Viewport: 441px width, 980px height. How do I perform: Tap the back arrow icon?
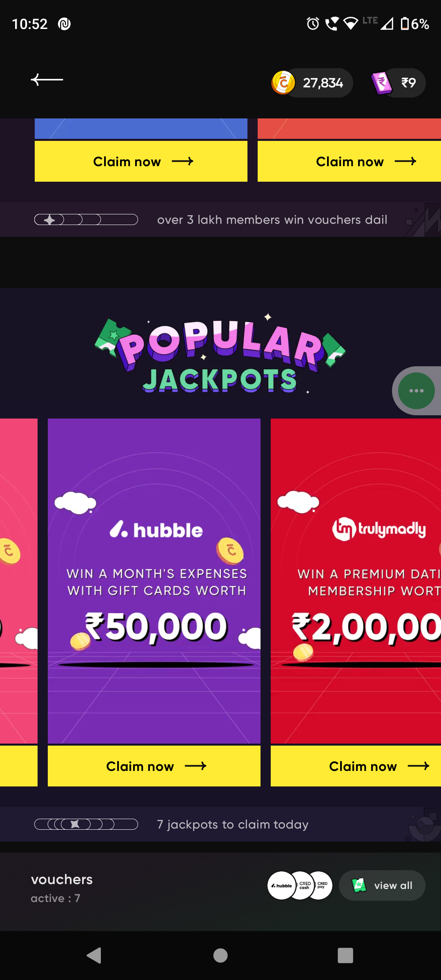click(47, 80)
